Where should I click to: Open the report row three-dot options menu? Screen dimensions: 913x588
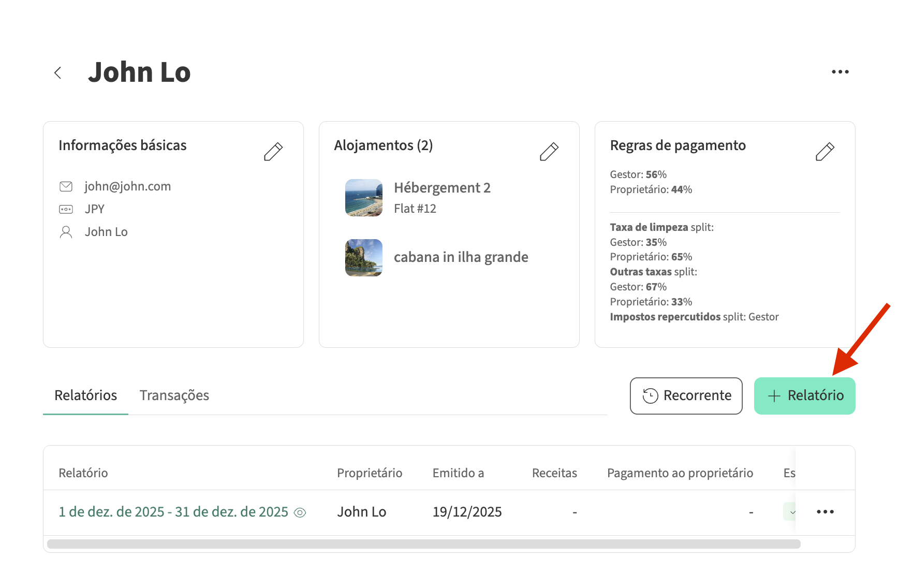point(825,512)
